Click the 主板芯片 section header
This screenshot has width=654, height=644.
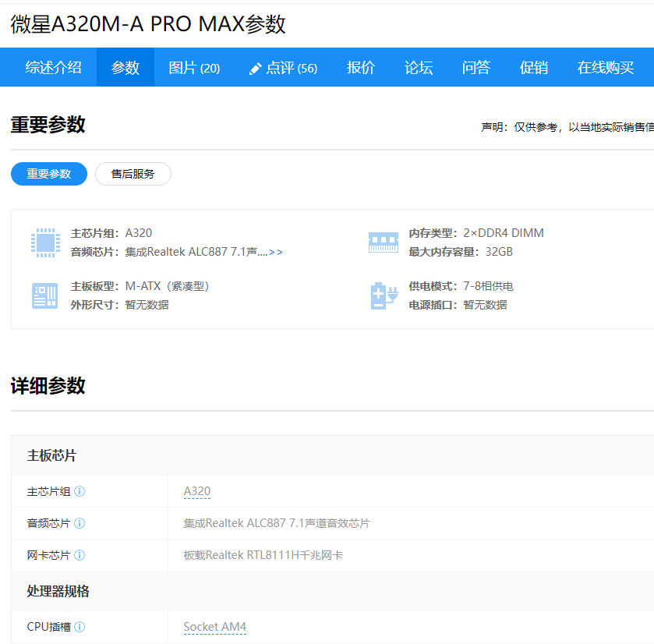pyautogui.click(x=51, y=455)
